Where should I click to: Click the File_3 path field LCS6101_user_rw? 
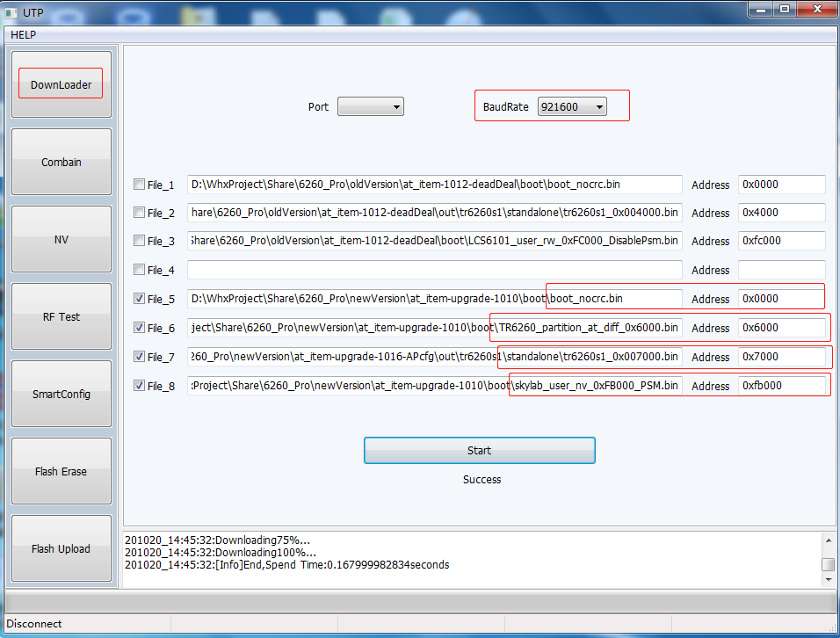tap(434, 241)
